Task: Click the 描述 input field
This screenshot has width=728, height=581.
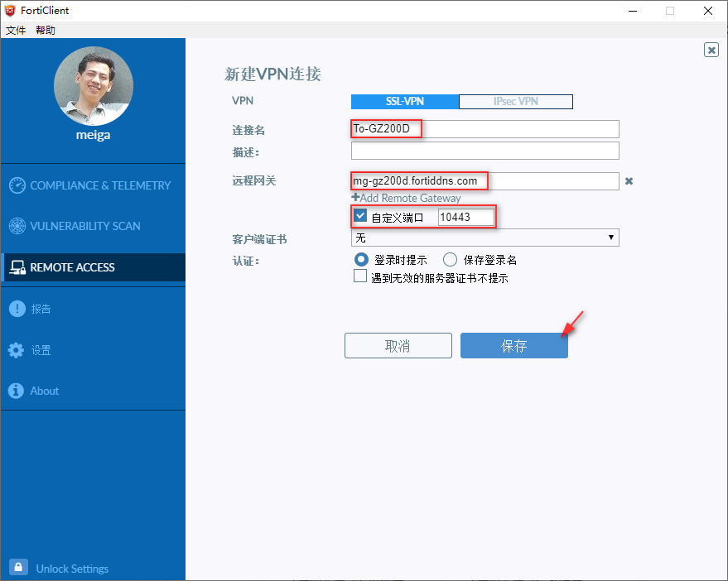Action: click(485, 151)
